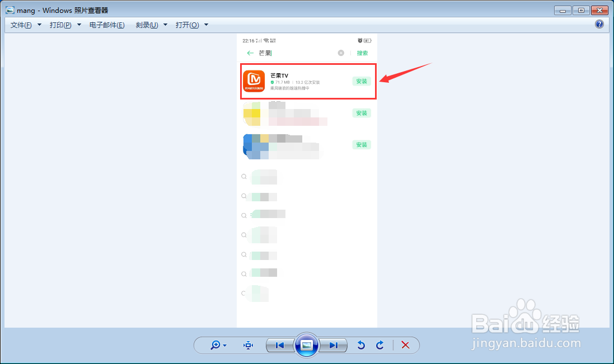Fit the photo to actual size
Screen dimensions: 614x364
[249, 345]
